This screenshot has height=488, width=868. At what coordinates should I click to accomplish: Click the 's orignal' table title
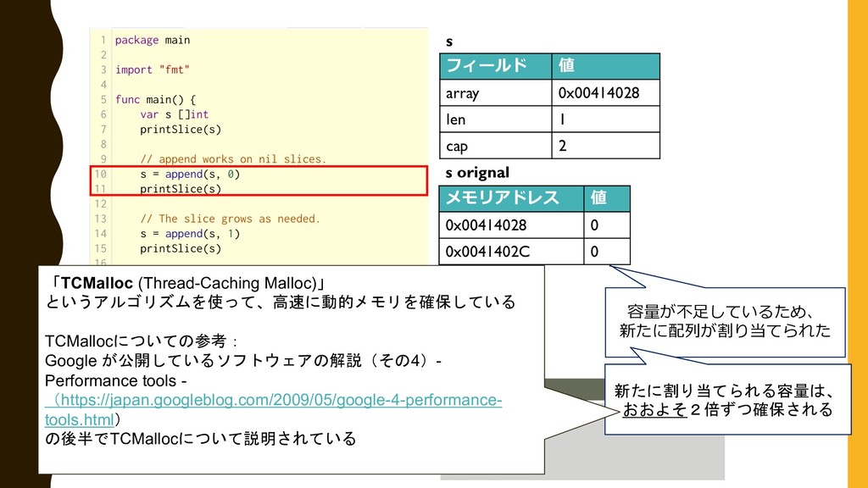tap(477, 173)
